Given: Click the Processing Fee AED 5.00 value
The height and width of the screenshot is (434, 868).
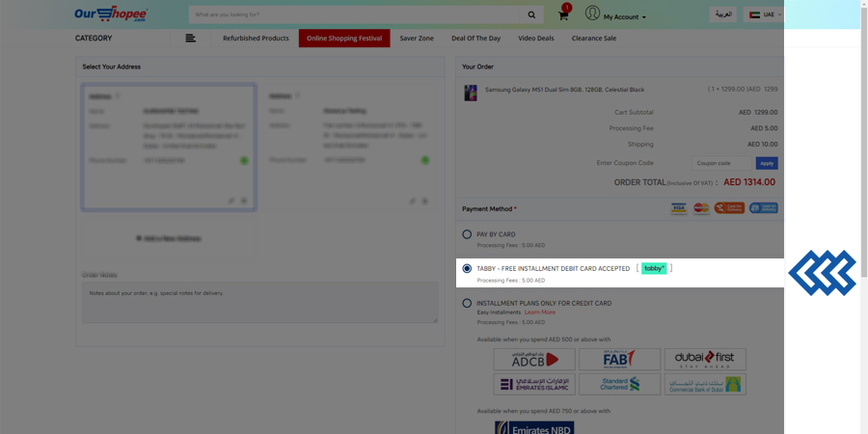Looking at the screenshot, I should (764, 128).
